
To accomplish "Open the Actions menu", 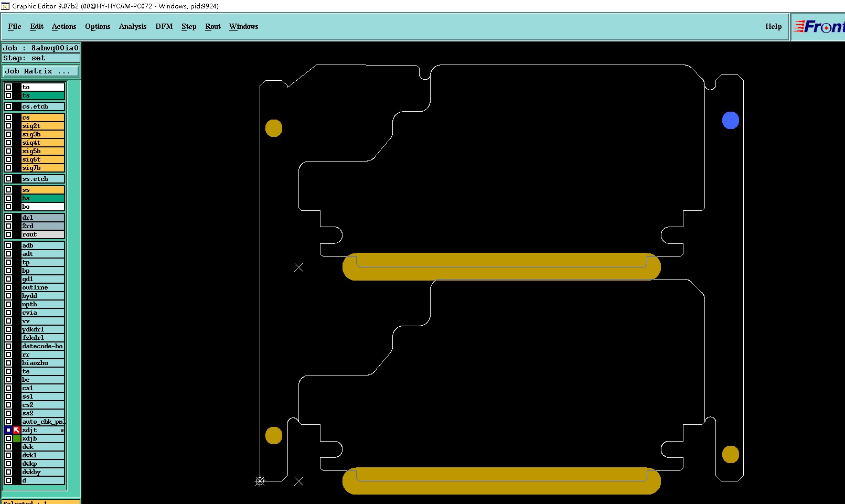I will coord(64,26).
